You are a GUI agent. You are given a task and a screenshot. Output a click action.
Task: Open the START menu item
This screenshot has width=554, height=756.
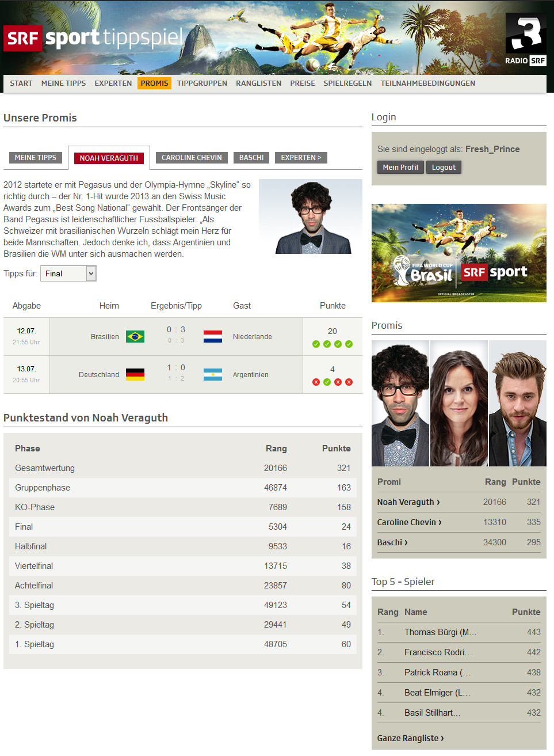tap(21, 83)
